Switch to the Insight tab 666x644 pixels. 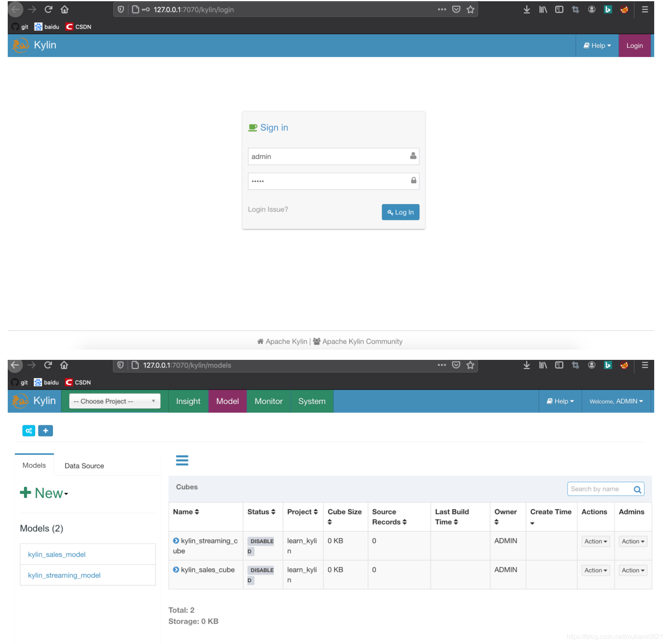(188, 401)
